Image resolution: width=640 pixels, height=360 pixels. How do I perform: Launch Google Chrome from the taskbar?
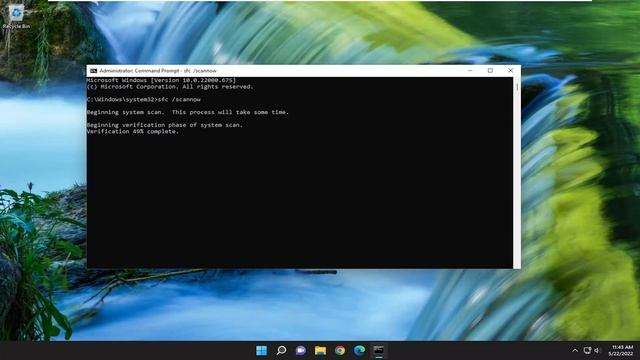point(340,350)
